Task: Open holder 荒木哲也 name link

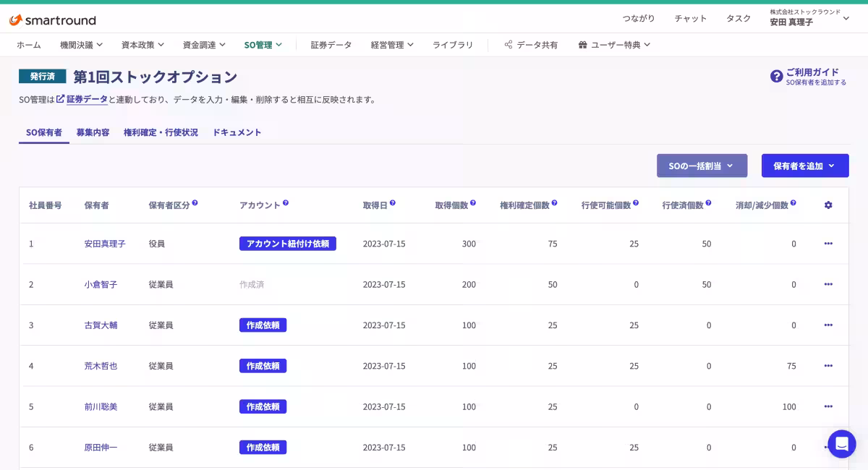Action: [101, 366]
